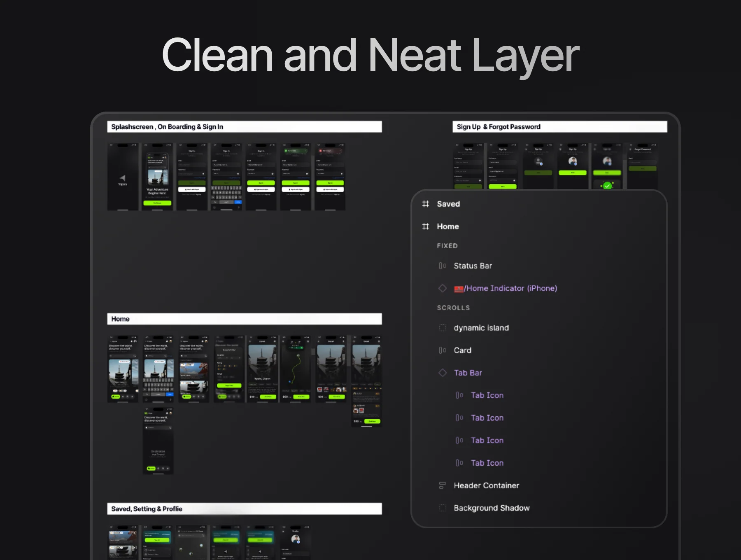Click the dashed group icon beside dynamic island
The height and width of the screenshot is (560, 741).
443,328
